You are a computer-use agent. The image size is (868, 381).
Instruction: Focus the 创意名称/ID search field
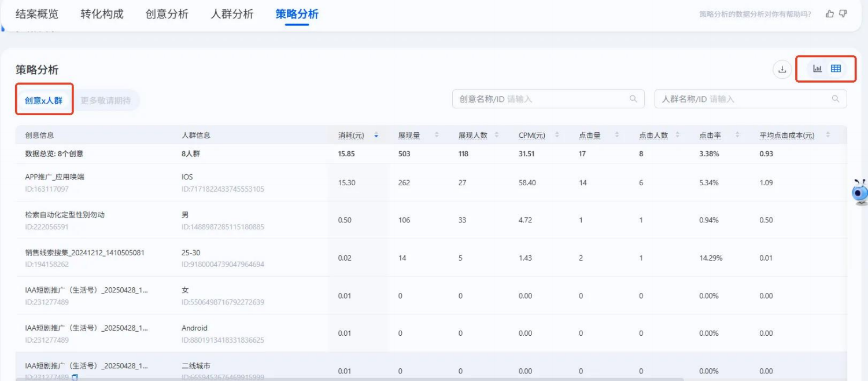pyautogui.click(x=548, y=99)
